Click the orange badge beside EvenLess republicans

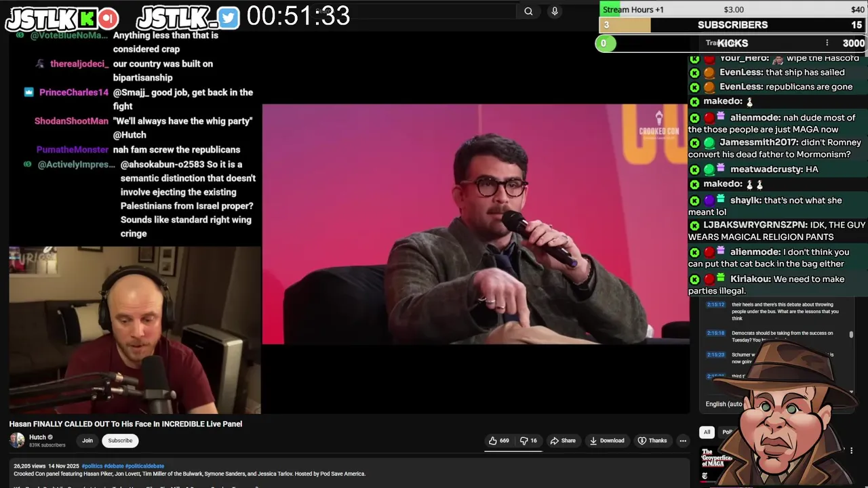(x=709, y=87)
